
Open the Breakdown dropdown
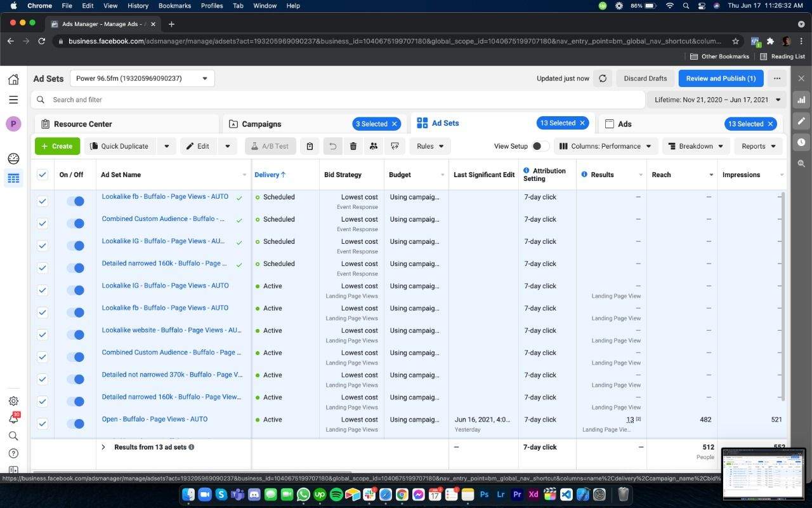coord(696,146)
